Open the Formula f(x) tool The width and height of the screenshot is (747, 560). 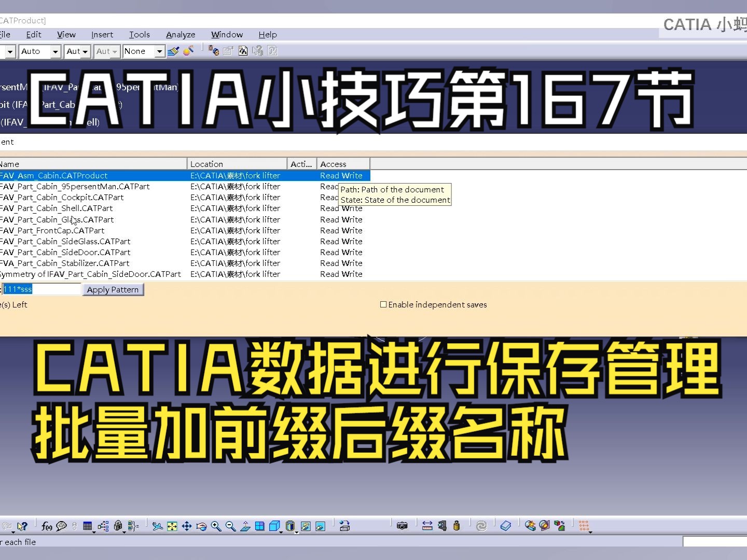47,526
